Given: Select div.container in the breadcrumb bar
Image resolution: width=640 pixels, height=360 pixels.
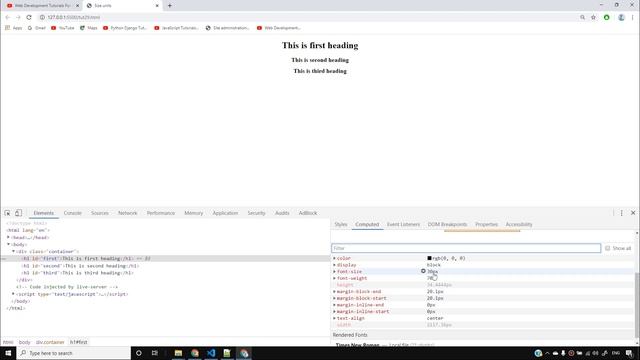Looking at the screenshot, I should tap(50, 342).
